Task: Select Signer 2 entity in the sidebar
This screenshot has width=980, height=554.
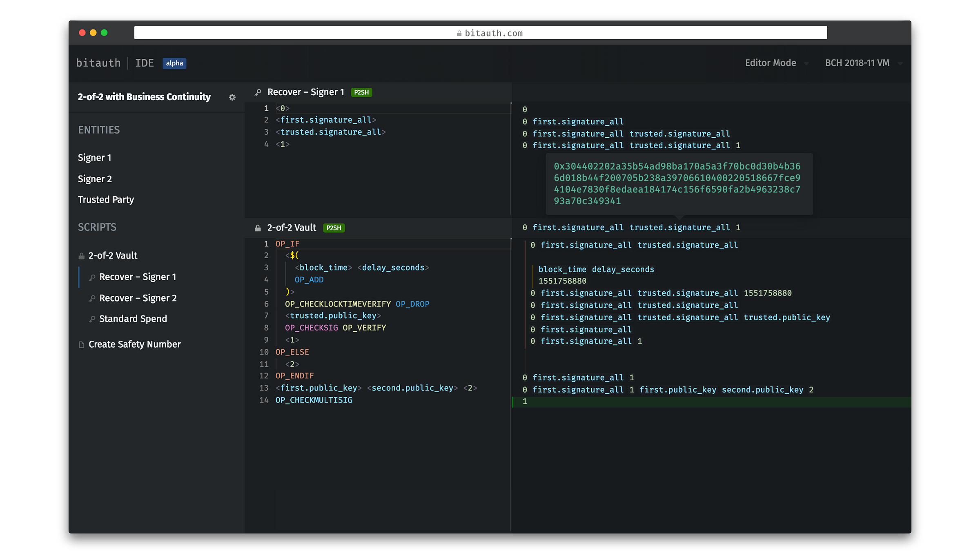Action: click(96, 179)
